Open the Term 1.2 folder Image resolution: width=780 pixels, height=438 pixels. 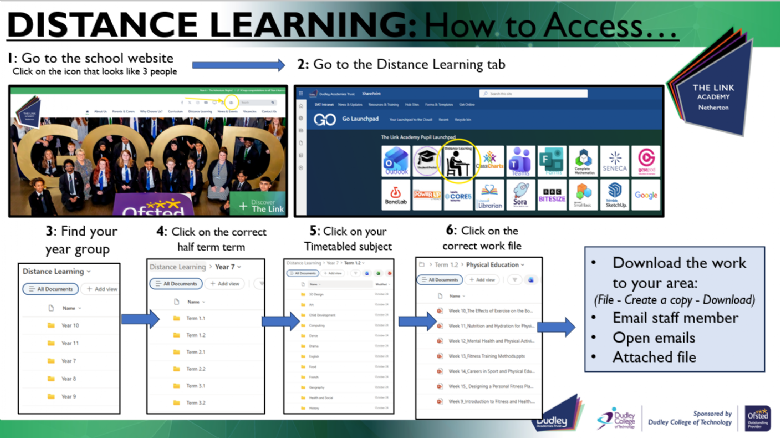point(195,335)
